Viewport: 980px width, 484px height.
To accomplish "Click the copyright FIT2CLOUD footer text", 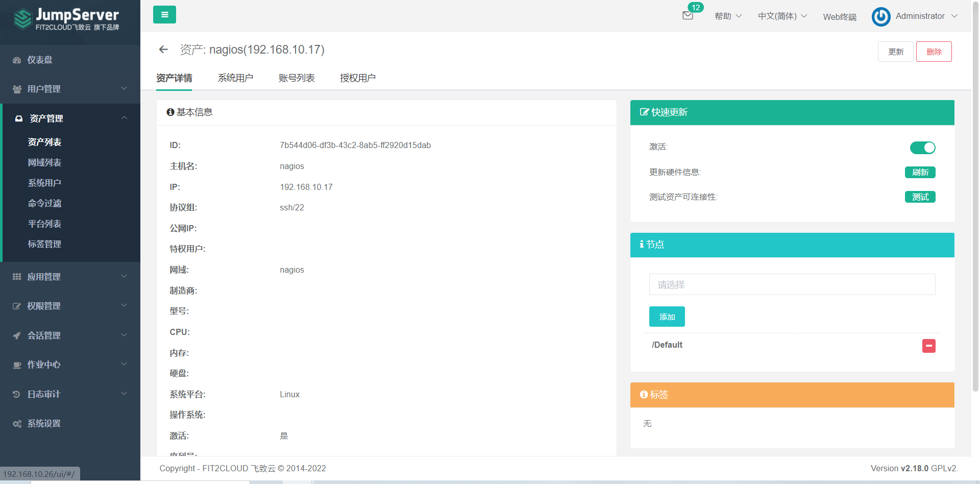I will click(242, 468).
